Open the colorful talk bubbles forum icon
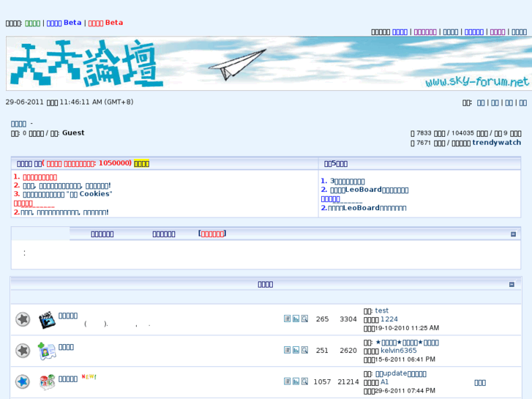Screen dimensions: 532x399 [47, 381]
